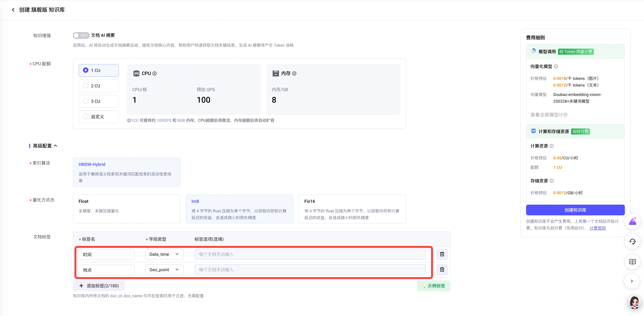Viewport: 644px width, 316px height.
Task: Click the 计算资源 info icon
Action: click(x=552, y=146)
